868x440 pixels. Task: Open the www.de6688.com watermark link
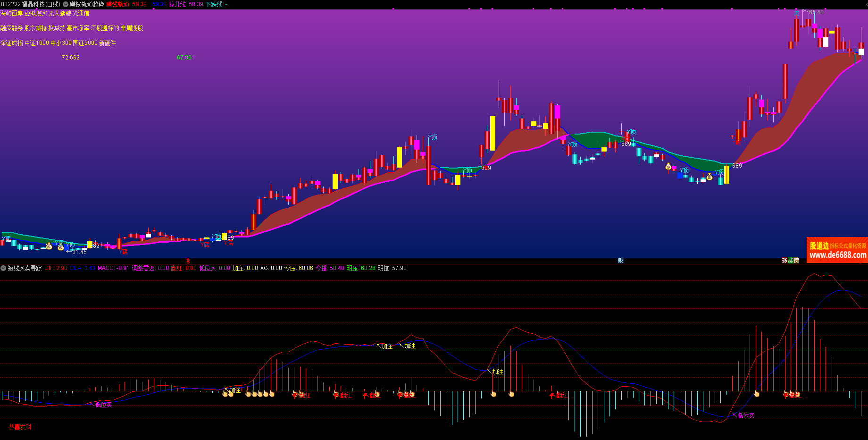click(838, 255)
